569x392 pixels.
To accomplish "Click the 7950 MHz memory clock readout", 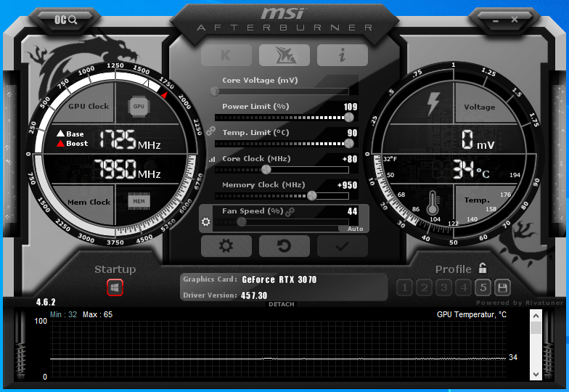I will (x=127, y=169).
